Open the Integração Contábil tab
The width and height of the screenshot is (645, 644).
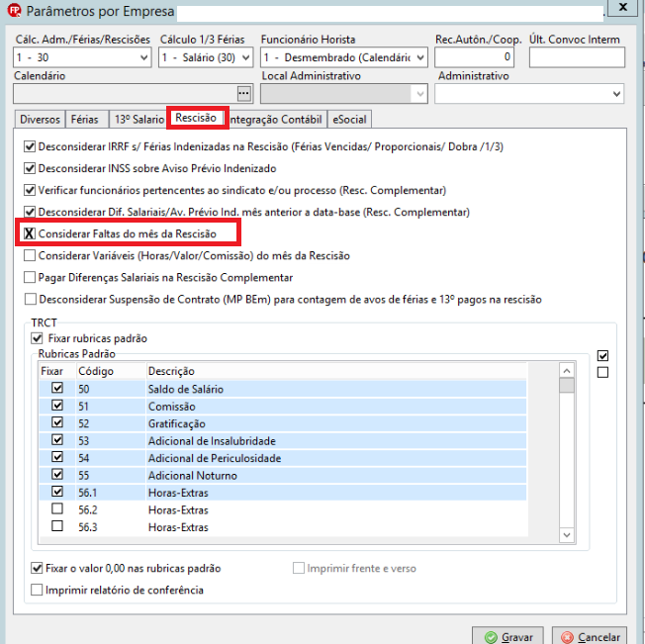276,120
